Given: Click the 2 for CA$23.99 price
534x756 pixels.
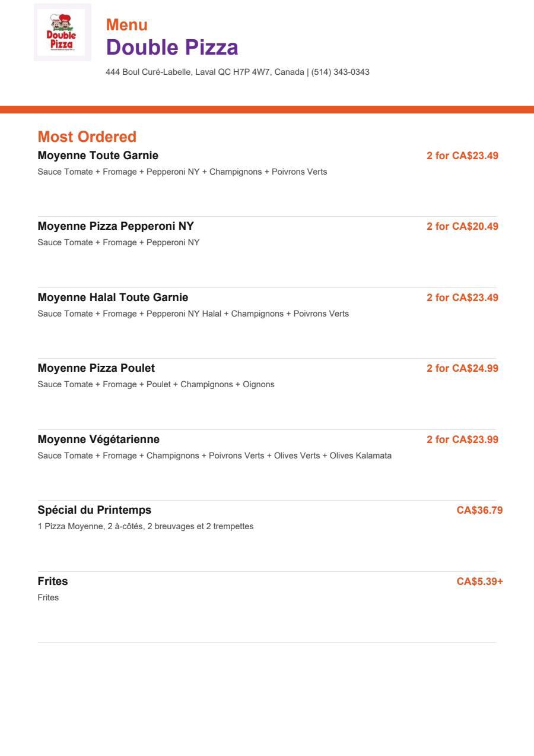Looking at the screenshot, I should click(463, 439).
